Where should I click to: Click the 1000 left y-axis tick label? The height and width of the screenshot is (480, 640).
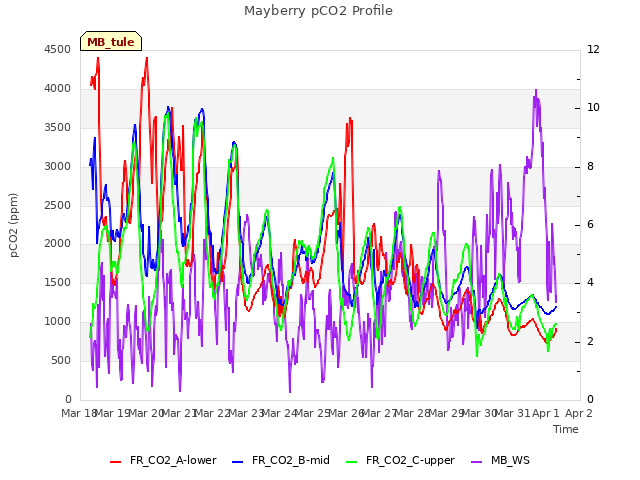58,321
